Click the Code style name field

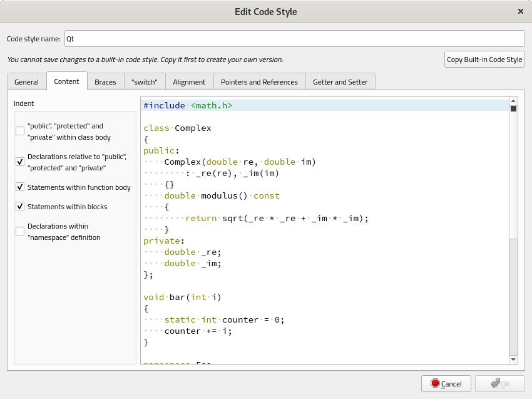pos(294,39)
